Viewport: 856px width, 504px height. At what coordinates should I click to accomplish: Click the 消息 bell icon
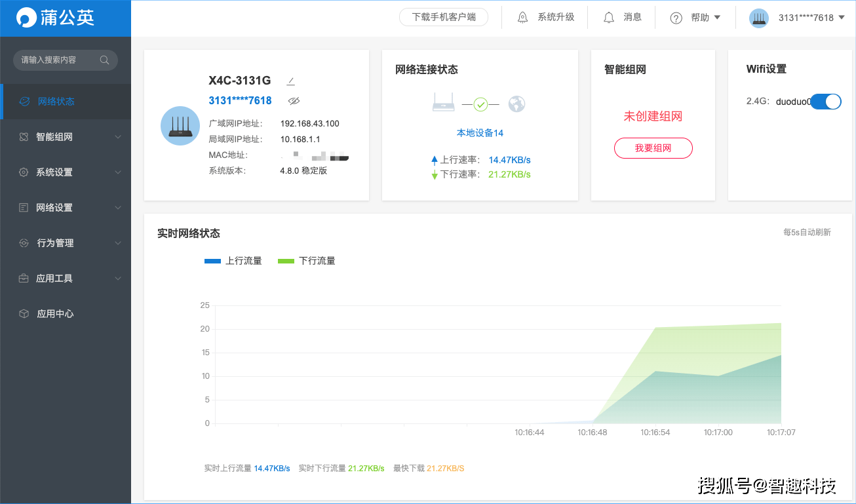point(609,18)
